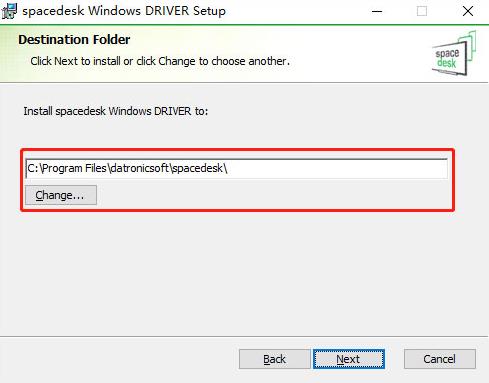Click the spacedesk logo in the header banner
489x383 pixels.
[x=454, y=53]
